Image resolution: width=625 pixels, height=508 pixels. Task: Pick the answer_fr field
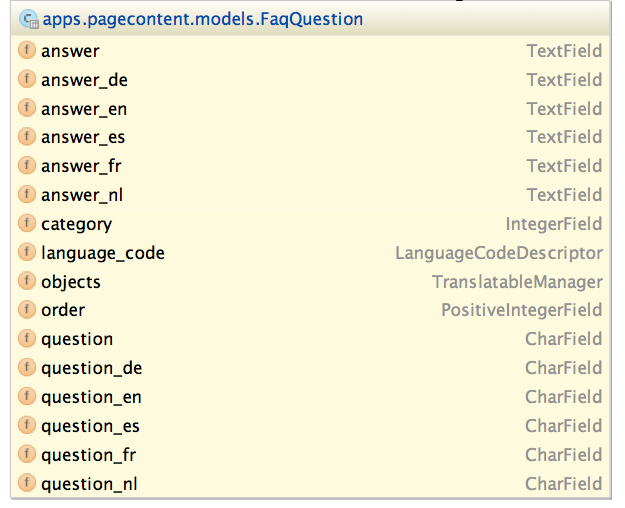81,166
